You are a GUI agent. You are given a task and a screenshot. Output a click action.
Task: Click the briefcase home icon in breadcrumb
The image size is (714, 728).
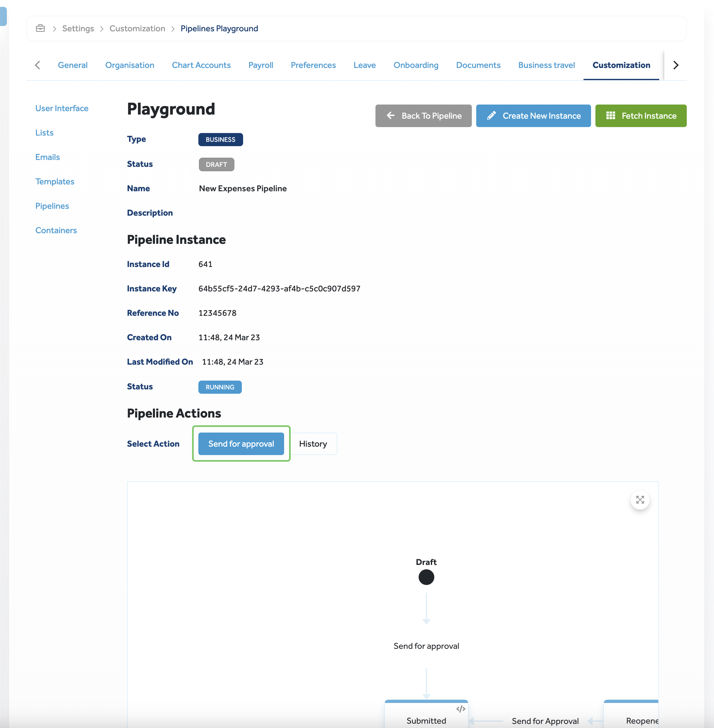tap(40, 28)
